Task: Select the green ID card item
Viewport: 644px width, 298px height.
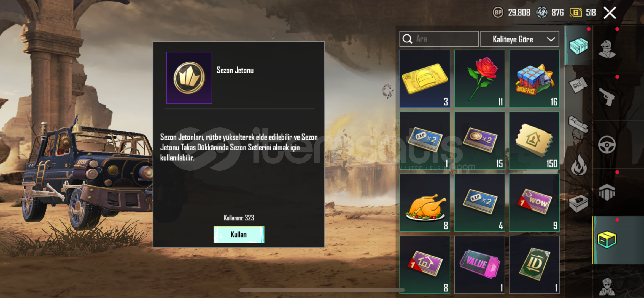Action: 534,265
